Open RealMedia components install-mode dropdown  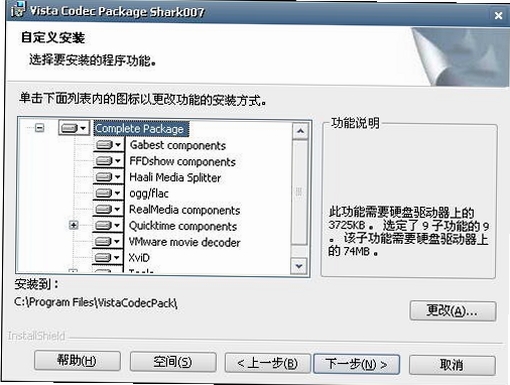pos(108,209)
